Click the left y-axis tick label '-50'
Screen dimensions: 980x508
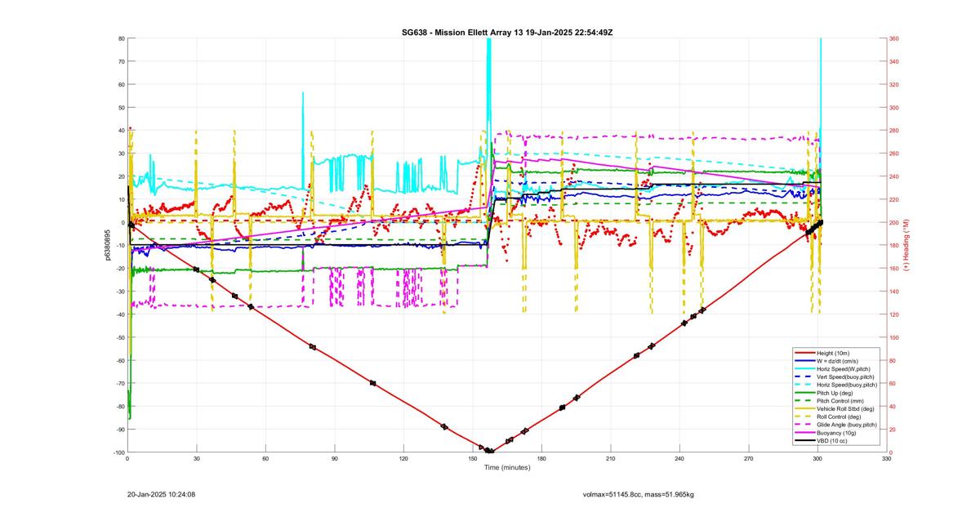click(120, 337)
